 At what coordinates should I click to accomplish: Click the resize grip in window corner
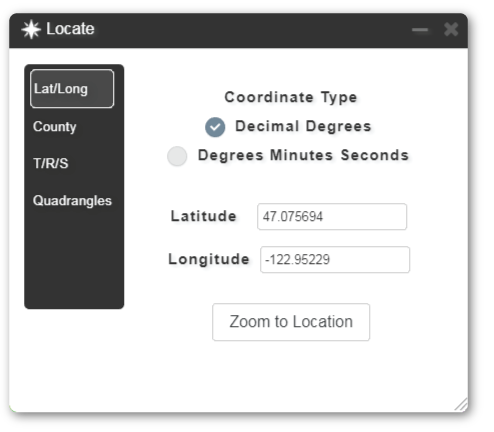pos(461,405)
